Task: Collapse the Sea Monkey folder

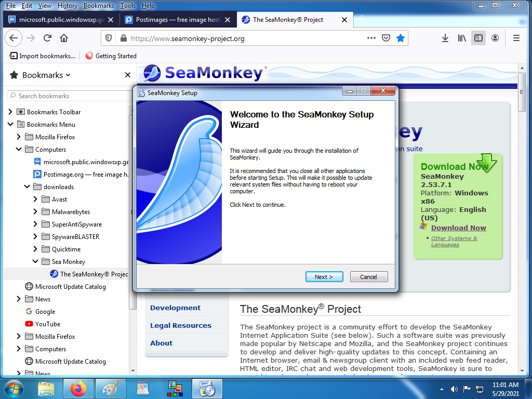Action: pos(35,261)
